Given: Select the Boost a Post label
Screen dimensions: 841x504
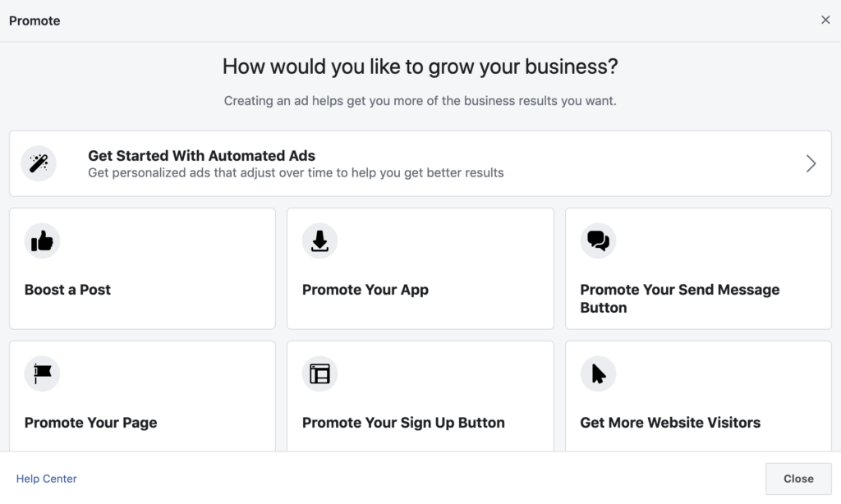Looking at the screenshot, I should [67, 290].
